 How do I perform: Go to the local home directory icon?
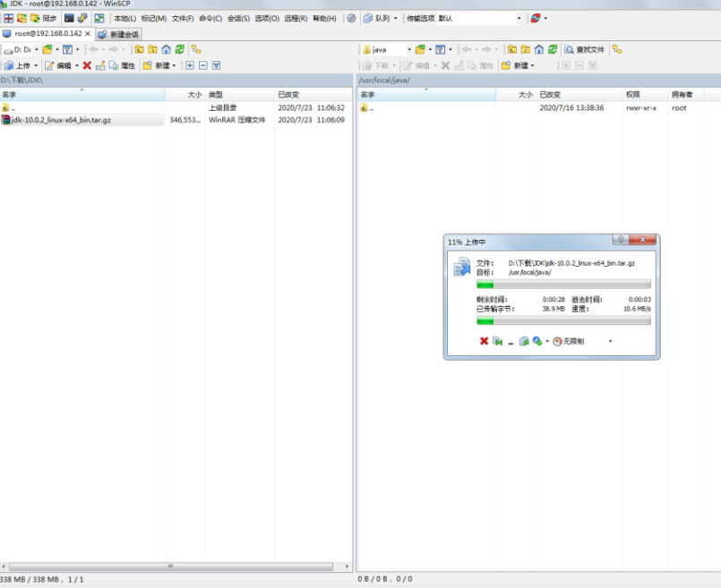(166, 49)
